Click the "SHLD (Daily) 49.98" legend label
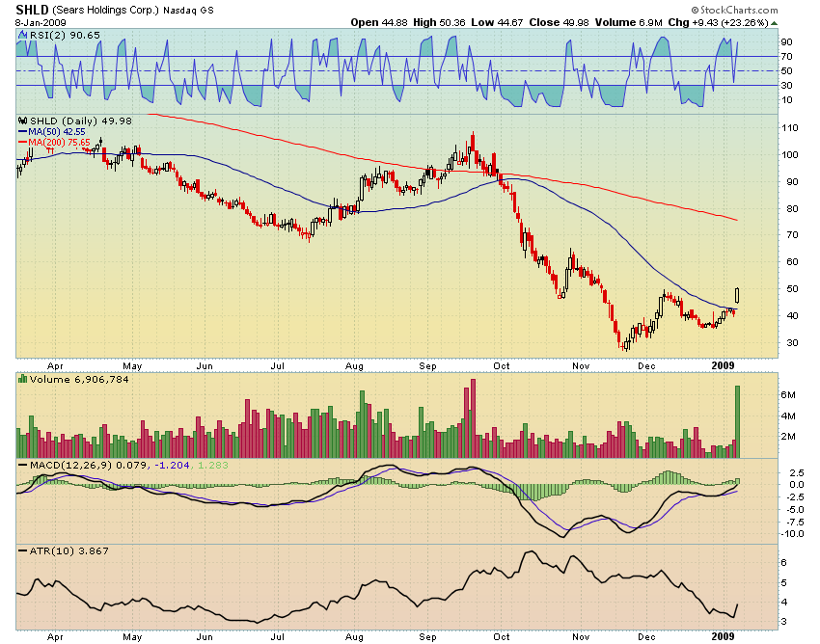Image resolution: width=820 pixels, height=644 pixels. 80,121
